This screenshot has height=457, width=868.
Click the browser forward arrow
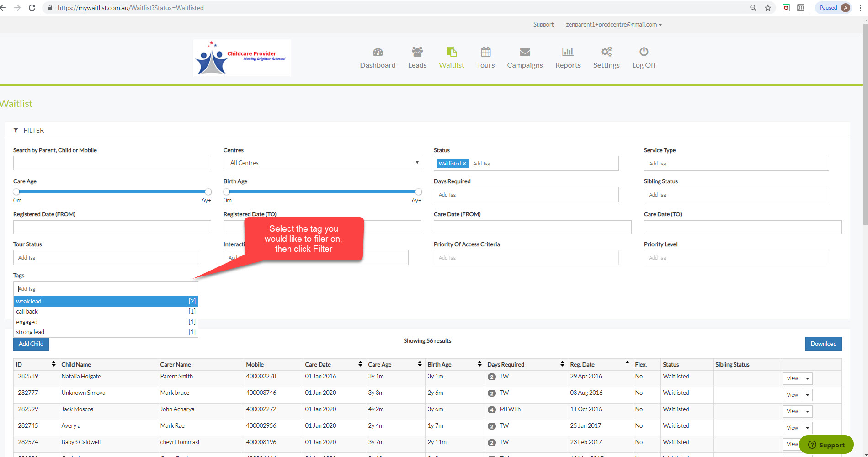pos(17,8)
